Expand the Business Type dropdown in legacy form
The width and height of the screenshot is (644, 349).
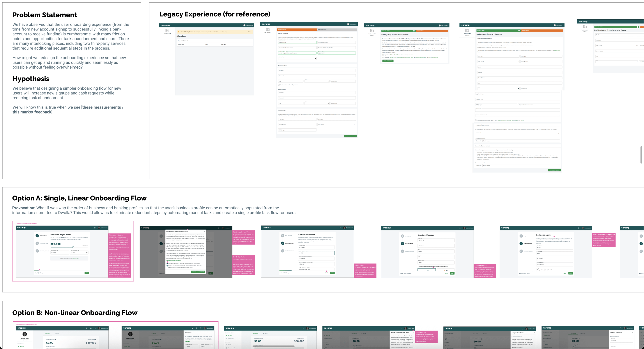315,59
